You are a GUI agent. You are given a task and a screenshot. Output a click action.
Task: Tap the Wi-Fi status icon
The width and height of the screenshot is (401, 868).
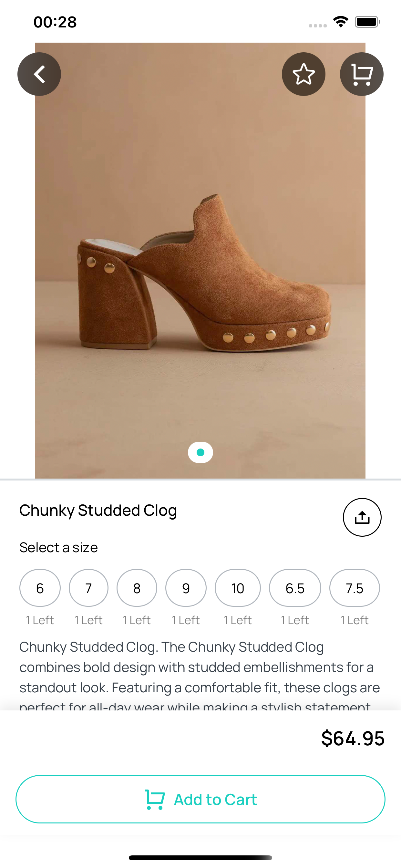(341, 22)
